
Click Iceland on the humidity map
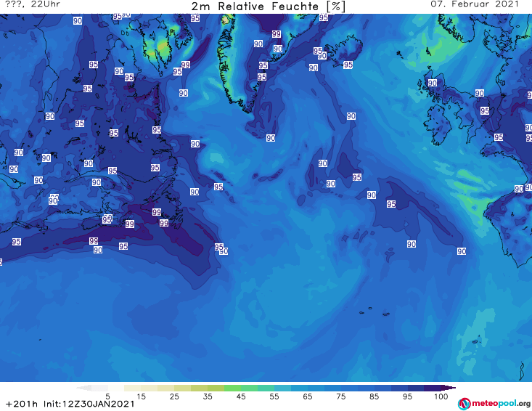pyautogui.click(x=346, y=51)
